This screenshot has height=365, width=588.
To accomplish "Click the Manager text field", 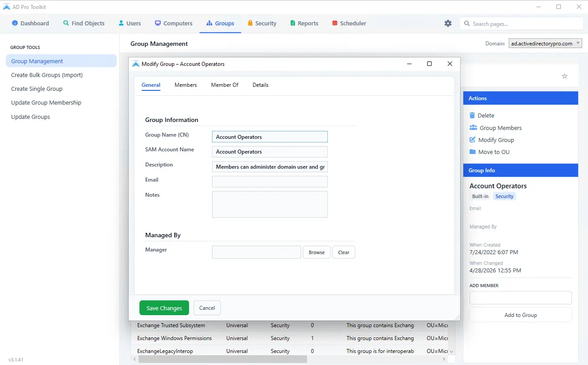I will point(257,252).
